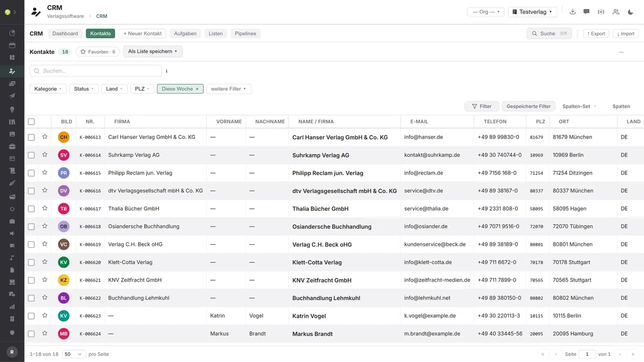Image resolution: width=644 pixels, height=362 pixels.
Task: Click the + Neuer Kontakt tab button
Action: pos(142,34)
